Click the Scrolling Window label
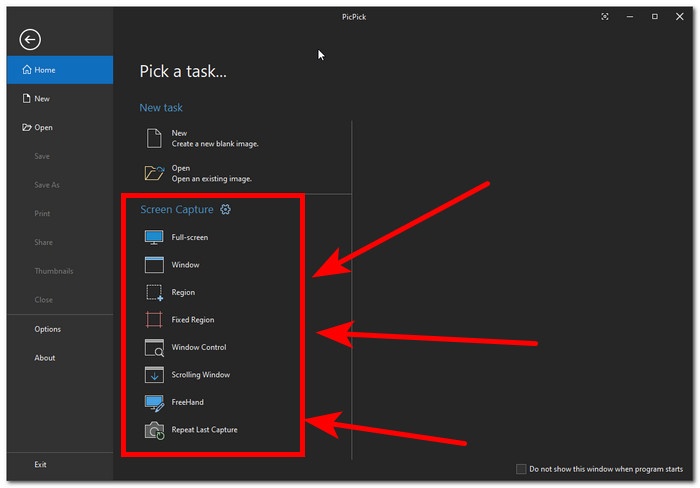 point(201,375)
